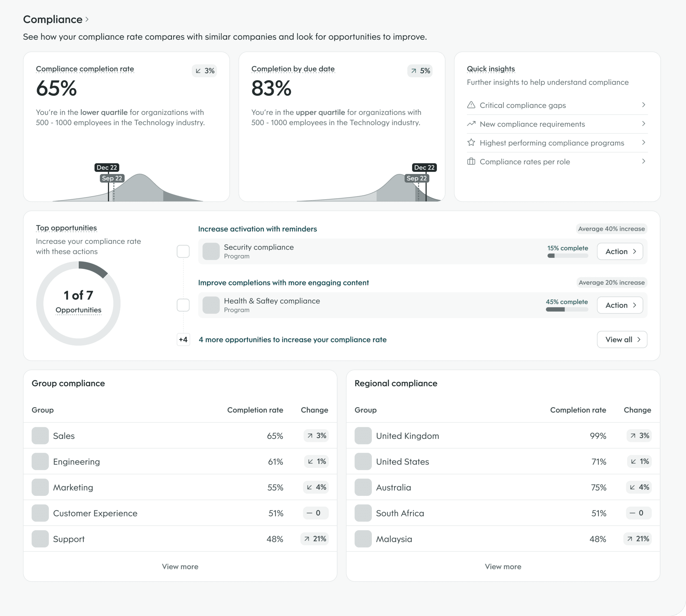Expand Compliance rates per role insight

coord(644,161)
